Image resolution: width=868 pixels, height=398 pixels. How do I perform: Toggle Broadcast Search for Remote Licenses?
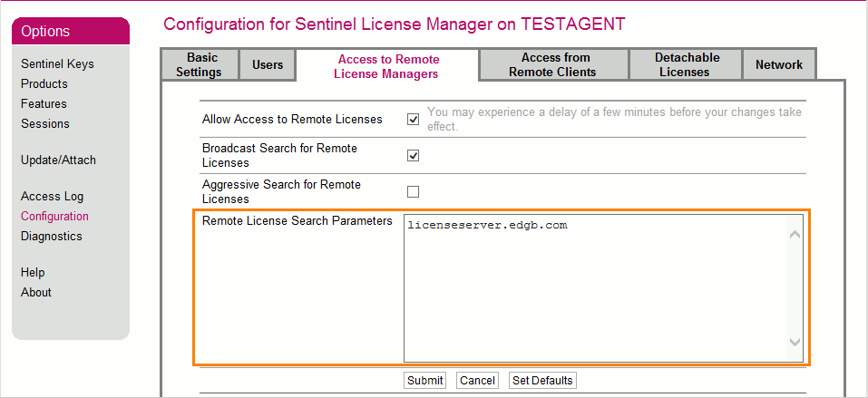(414, 155)
